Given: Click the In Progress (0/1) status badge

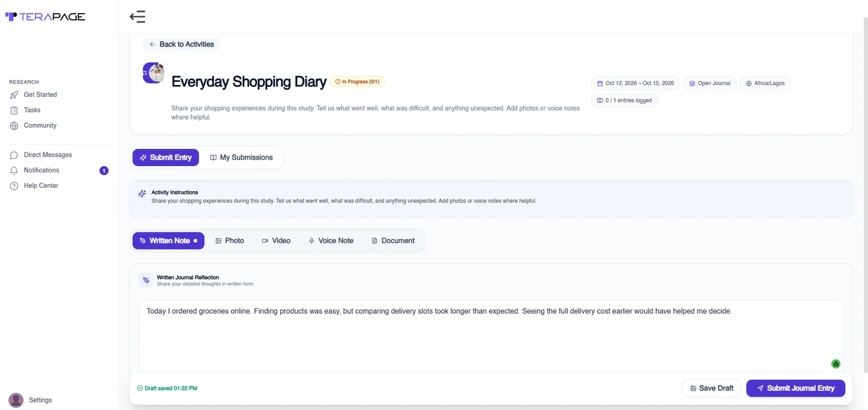Looking at the screenshot, I should pyautogui.click(x=357, y=81).
